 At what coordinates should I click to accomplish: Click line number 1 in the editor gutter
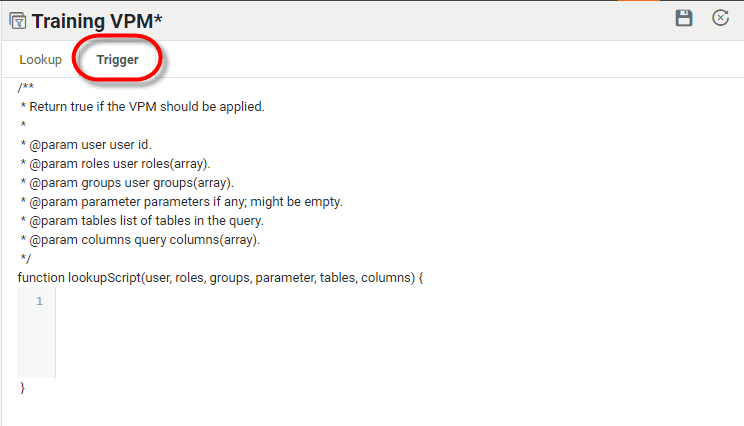coord(39,302)
